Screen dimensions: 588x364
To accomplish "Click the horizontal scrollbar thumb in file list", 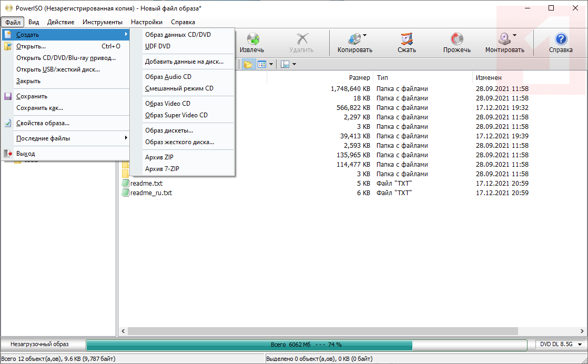I will [x=323, y=331].
